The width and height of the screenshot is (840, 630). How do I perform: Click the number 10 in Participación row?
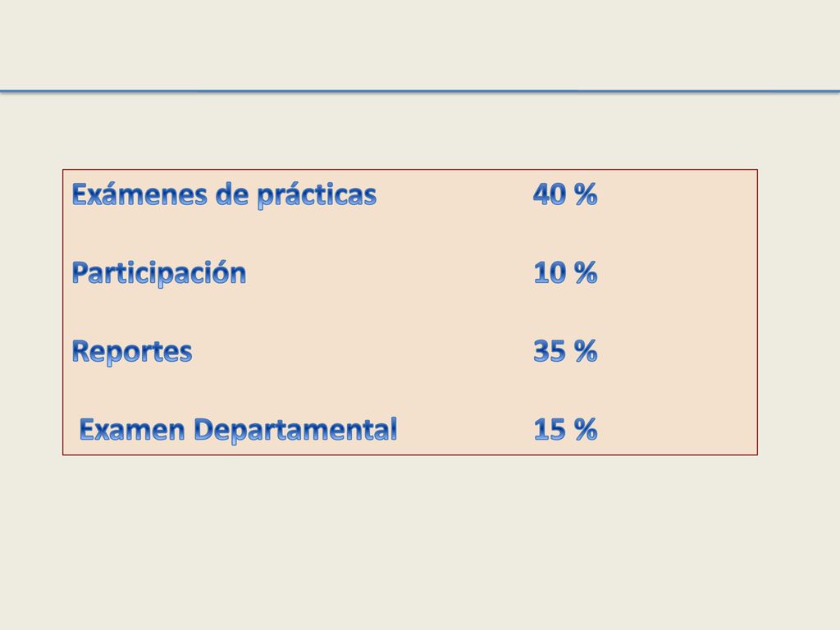click(550, 272)
